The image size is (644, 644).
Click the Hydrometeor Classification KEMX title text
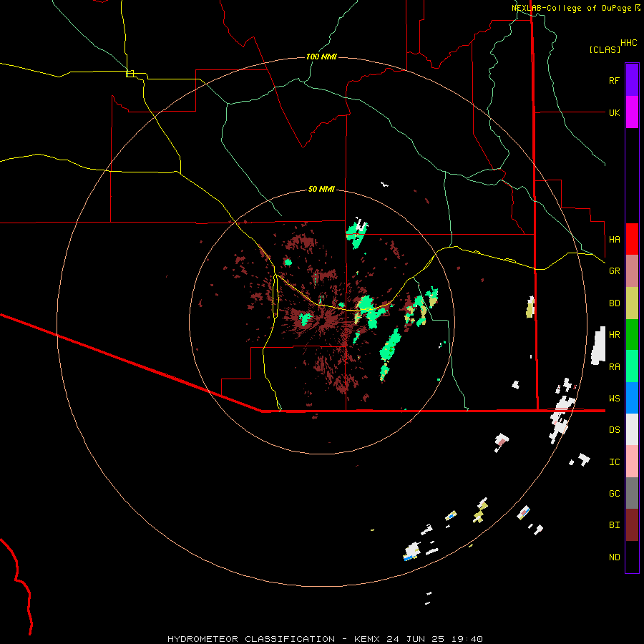[325, 639]
